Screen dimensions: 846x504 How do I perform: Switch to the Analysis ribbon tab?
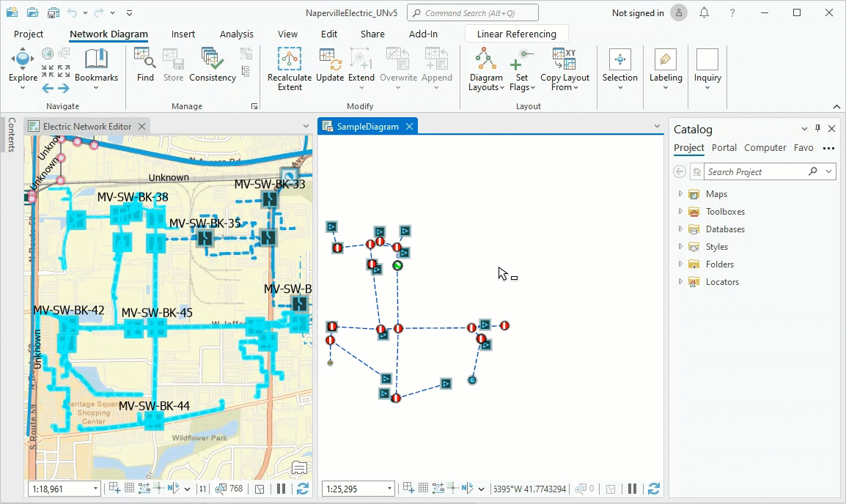[236, 34]
